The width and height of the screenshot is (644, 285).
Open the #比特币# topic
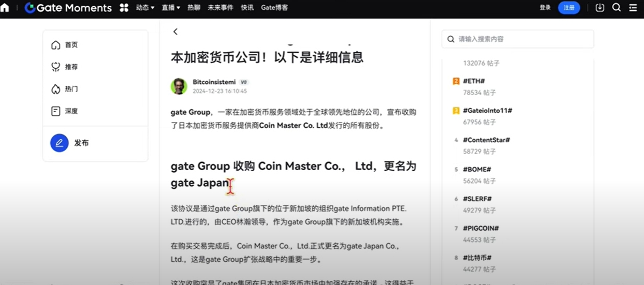click(477, 258)
